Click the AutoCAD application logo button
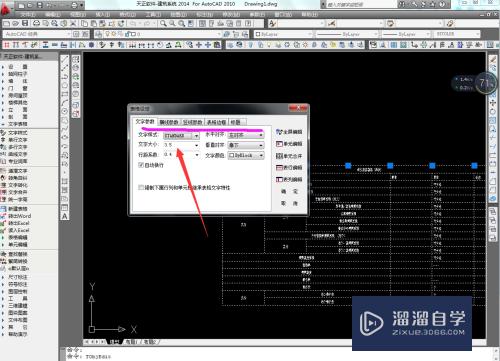 tap(6, 8)
